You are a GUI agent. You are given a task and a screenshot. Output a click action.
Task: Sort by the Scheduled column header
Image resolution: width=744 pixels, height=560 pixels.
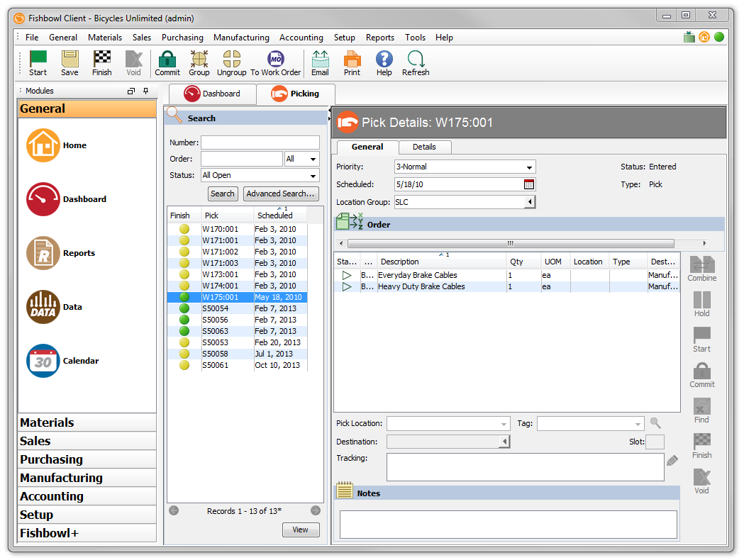coord(280,215)
